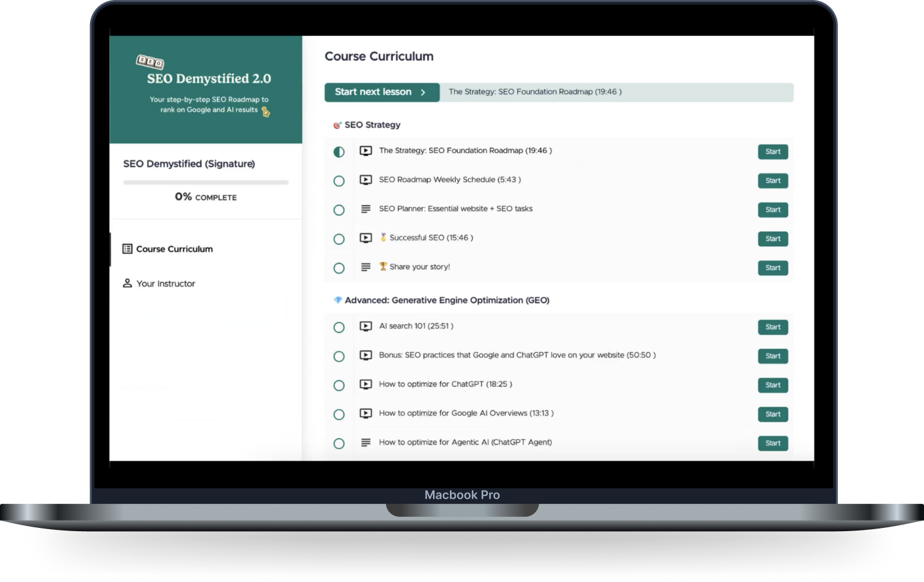Toggle completion circle for How to optimize for ChatGPT
The width and height of the screenshot is (924, 582).
point(339,385)
